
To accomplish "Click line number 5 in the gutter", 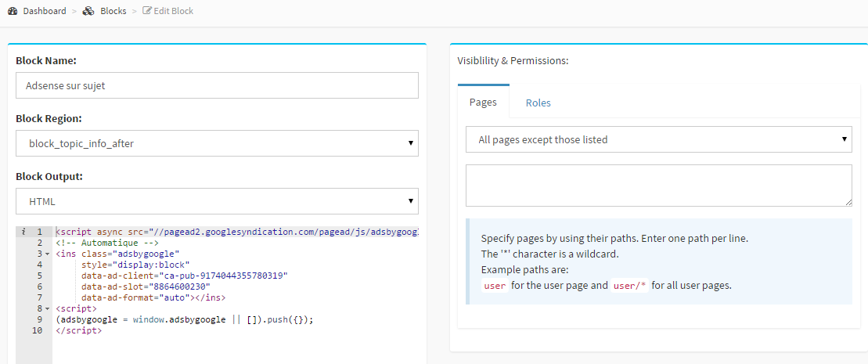I will pos(40,276).
